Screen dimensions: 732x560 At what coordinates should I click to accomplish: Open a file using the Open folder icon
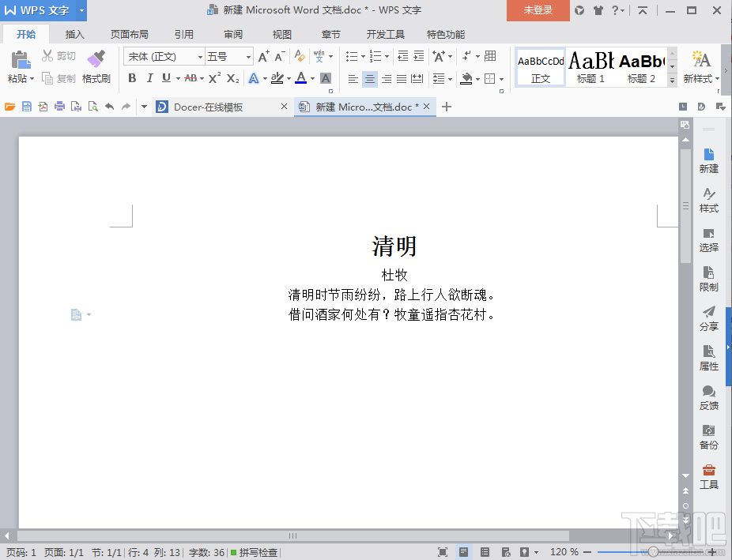(9, 106)
